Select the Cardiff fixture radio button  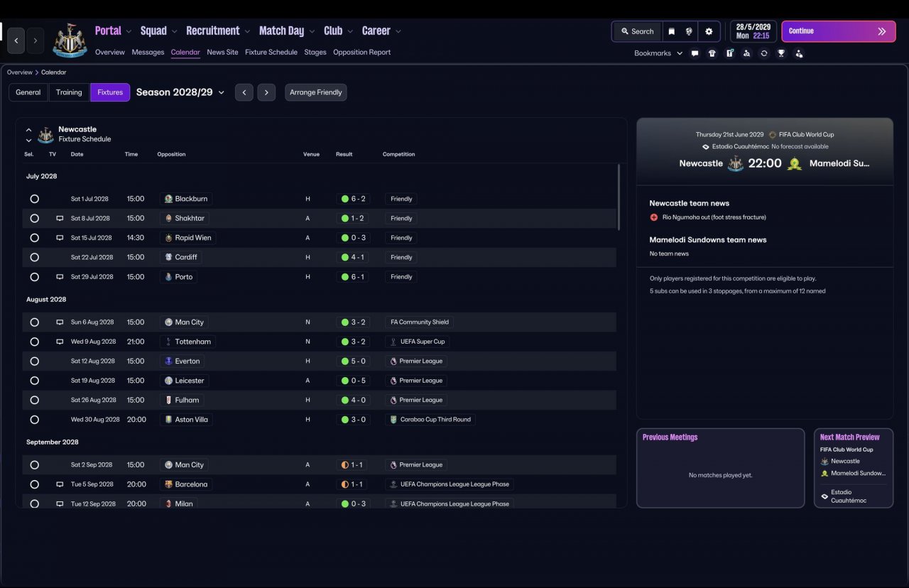pyautogui.click(x=34, y=257)
